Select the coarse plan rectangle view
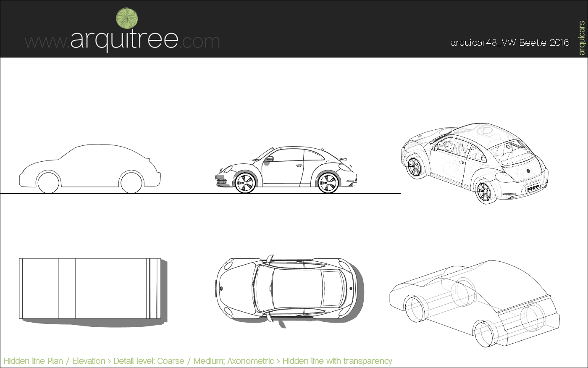This screenshot has height=368, width=588. (x=90, y=289)
